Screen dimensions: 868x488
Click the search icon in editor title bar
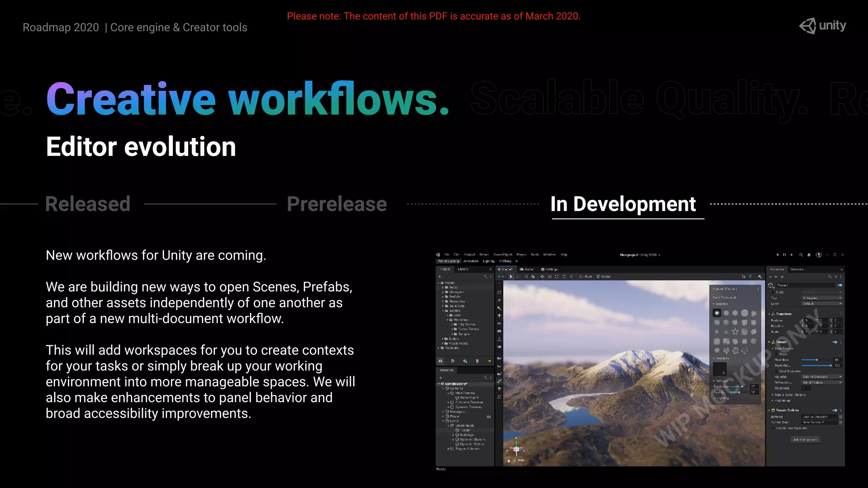[x=801, y=255]
